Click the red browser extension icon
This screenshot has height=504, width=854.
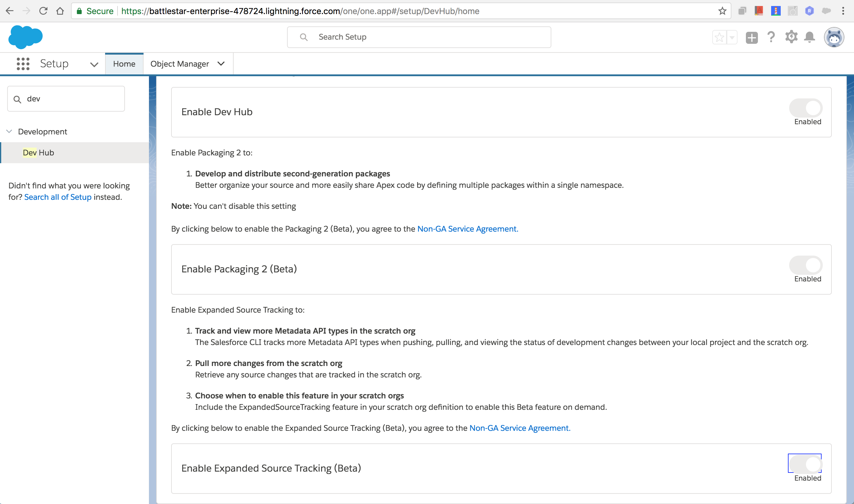[759, 11]
